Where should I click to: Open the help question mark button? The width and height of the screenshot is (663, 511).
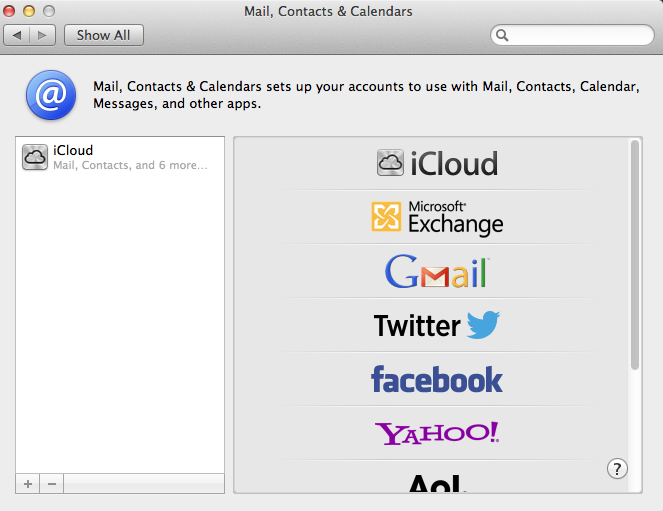click(617, 469)
